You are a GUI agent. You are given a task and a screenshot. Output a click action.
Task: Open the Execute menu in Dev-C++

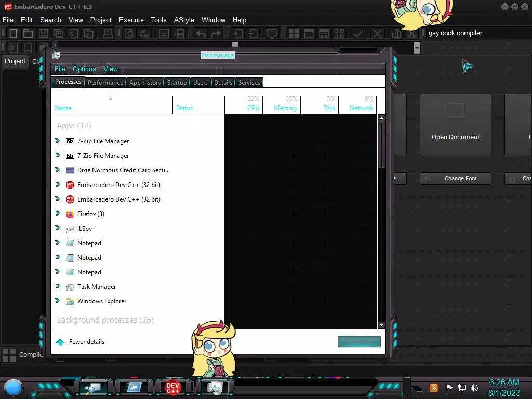[131, 20]
